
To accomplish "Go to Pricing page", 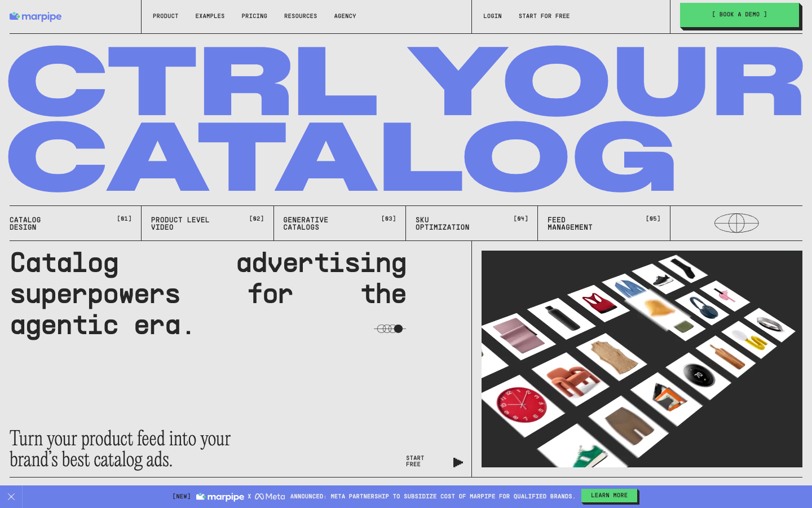I will click(x=254, y=16).
